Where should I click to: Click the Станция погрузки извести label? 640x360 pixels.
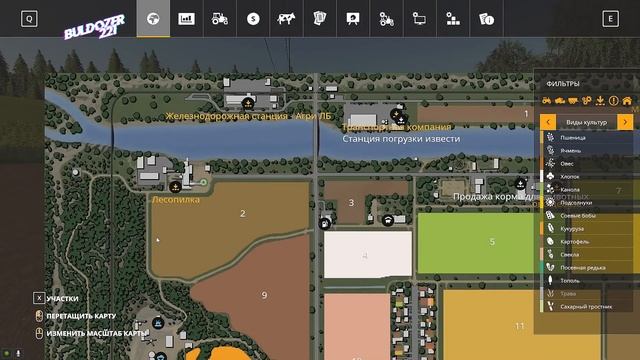(401, 139)
